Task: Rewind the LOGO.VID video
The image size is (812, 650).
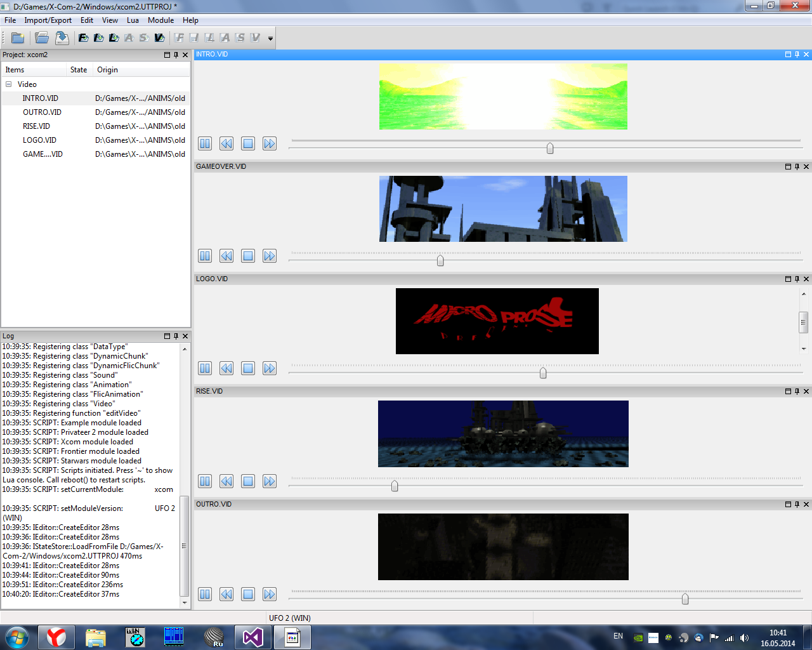Action: (x=226, y=368)
